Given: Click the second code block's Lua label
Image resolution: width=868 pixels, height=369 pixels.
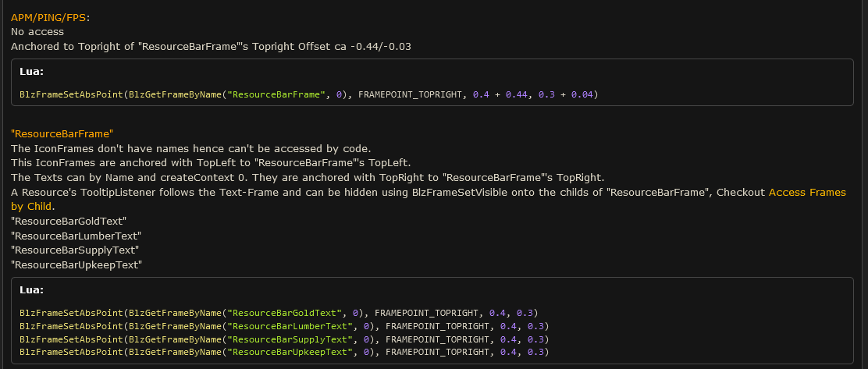Looking at the screenshot, I should coord(31,290).
